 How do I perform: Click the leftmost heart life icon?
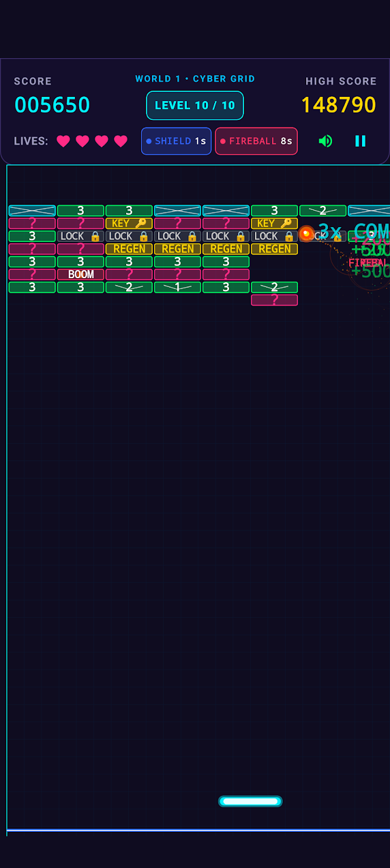click(63, 141)
